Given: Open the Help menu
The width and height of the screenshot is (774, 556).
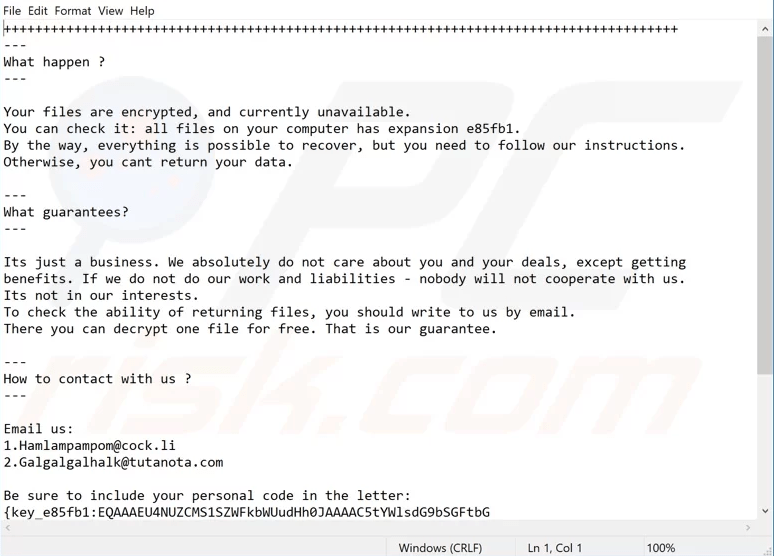Looking at the screenshot, I should pos(142,11).
